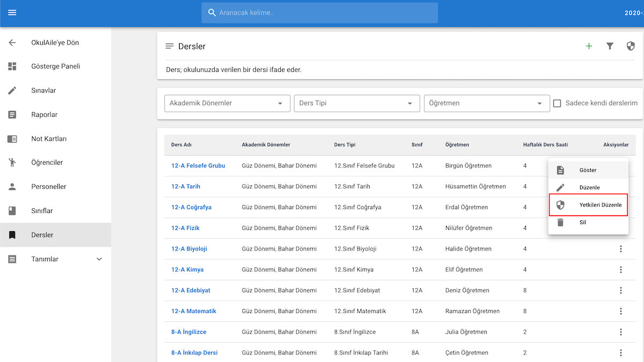The height and width of the screenshot is (362, 644).
Task: Click the Sınıflar book icon
Action: (x=12, y=211)
